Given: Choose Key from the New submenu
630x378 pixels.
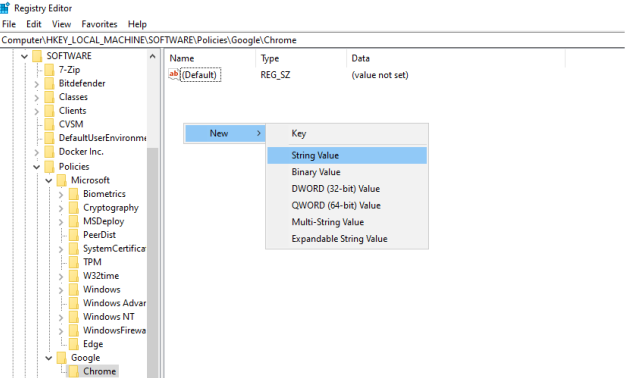Looking at the screenshot, I should click(347, 133).
